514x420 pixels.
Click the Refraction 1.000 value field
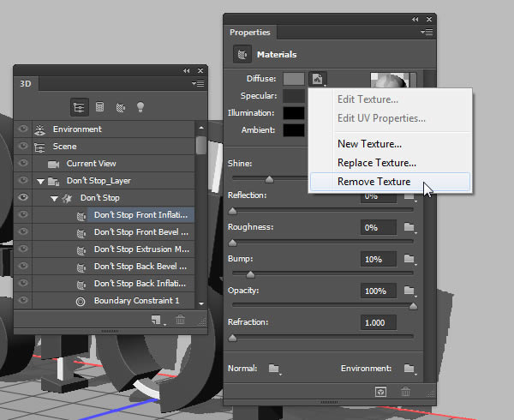coord(379,322)
